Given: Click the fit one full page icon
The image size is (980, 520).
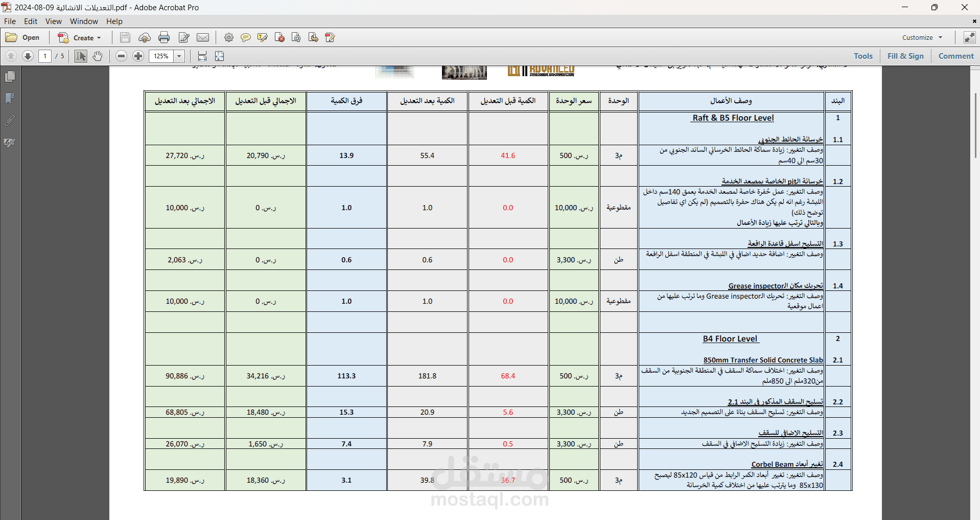Looking at the screenshot, I should coord(220,56).
